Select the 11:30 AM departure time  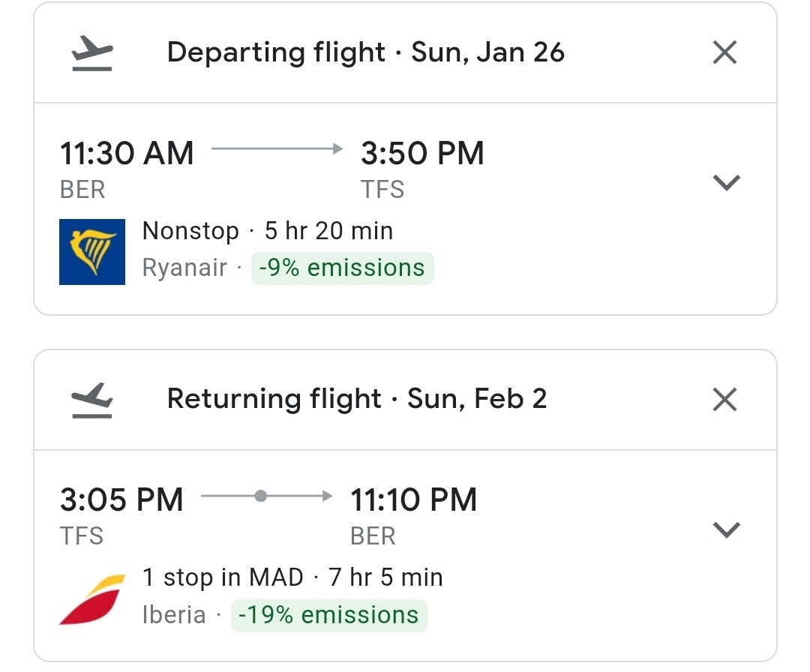tap(127, 154)
